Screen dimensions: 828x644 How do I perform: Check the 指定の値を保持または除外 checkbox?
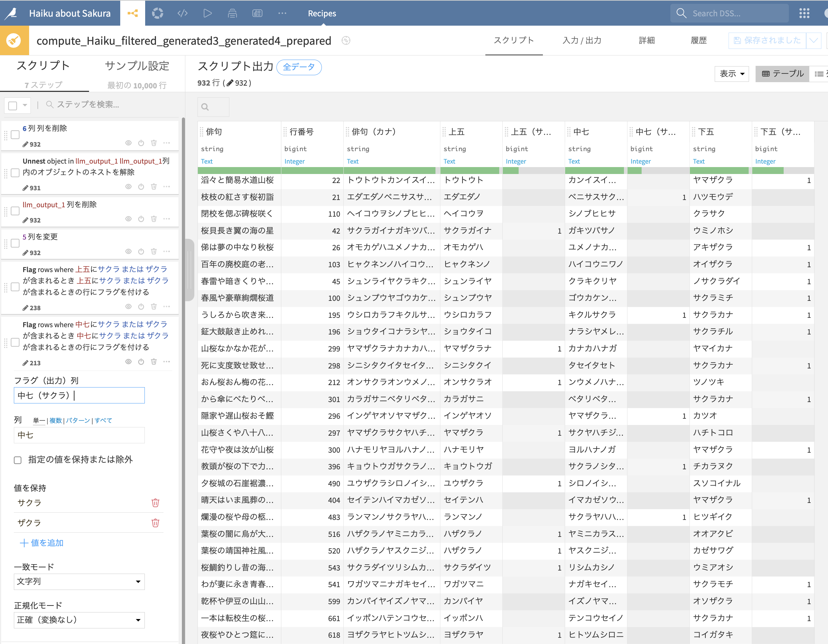(18, 460)
